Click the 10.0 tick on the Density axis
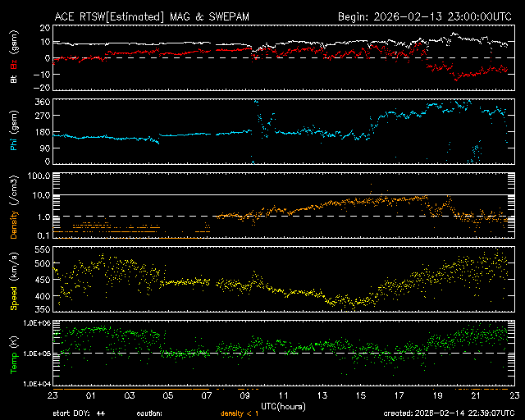The image size is (525, 420). pos(42,195)
